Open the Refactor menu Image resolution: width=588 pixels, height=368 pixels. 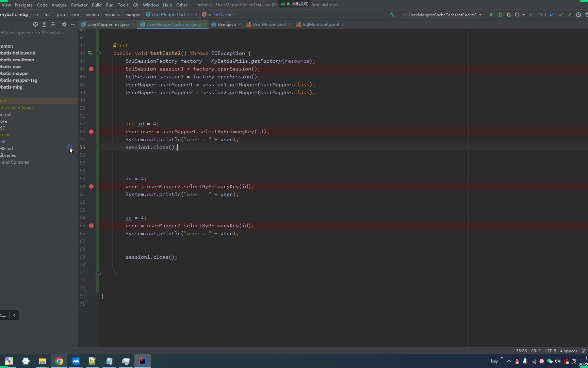(79, 5)
